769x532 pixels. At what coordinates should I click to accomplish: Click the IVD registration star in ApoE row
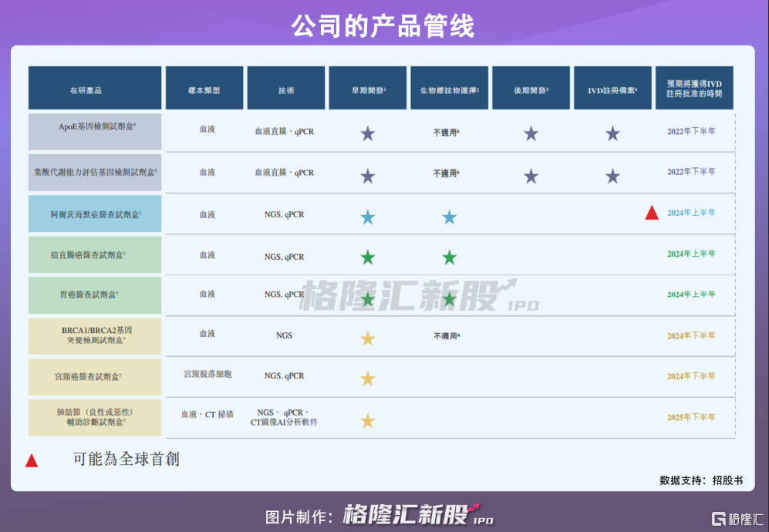[x=612, y=133]
